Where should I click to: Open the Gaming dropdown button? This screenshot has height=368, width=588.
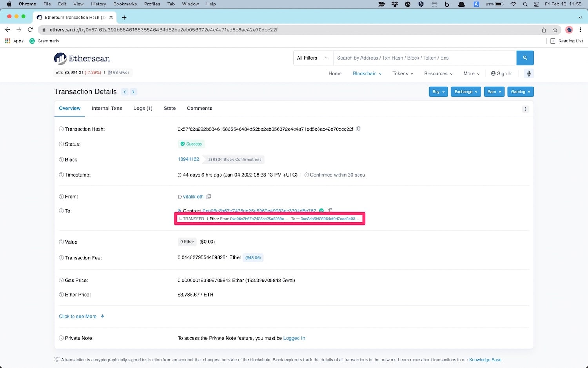[x=520, y=92]
